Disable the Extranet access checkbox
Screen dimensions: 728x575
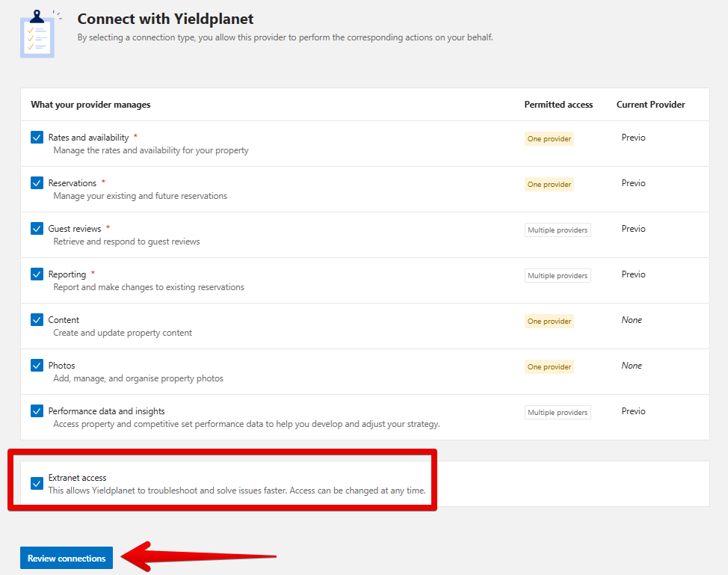(37, 484)
